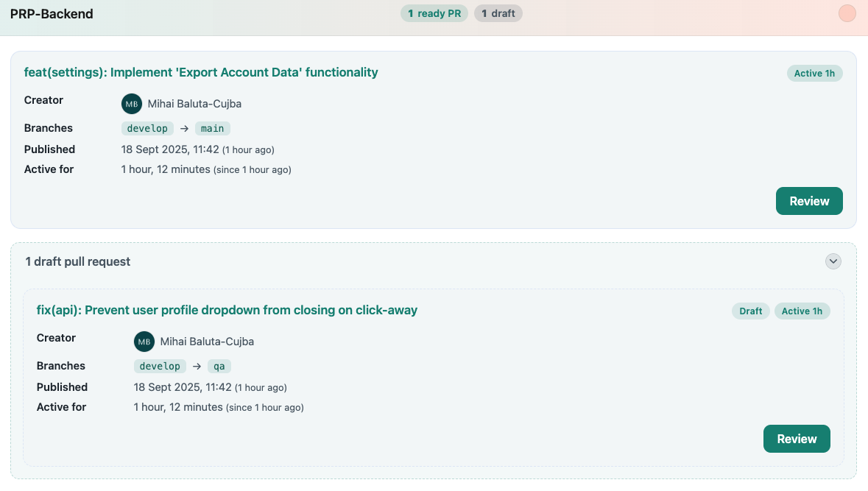868x491 pixels.
Task: Click the 'Active 1h' badge on the first PR
Action: point(814,73)
